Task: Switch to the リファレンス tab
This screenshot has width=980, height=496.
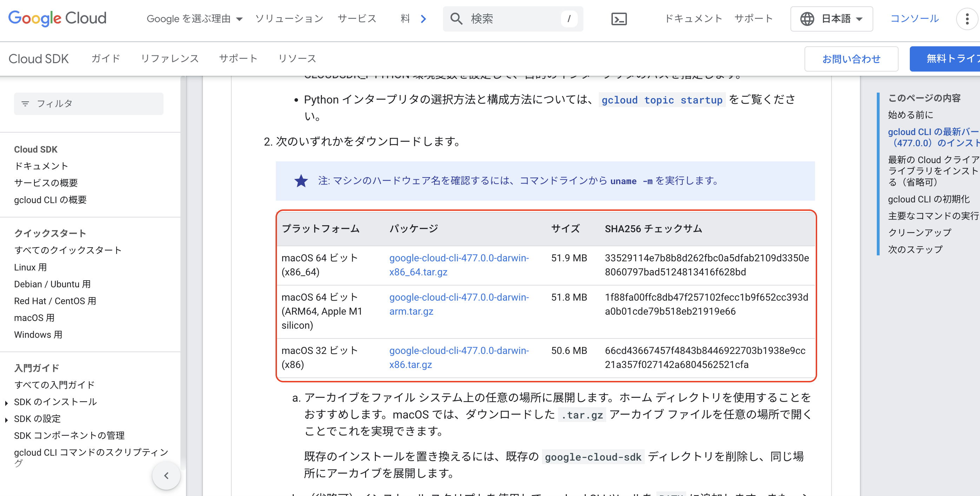Action: pyautogui.click(x=170, y=59)
